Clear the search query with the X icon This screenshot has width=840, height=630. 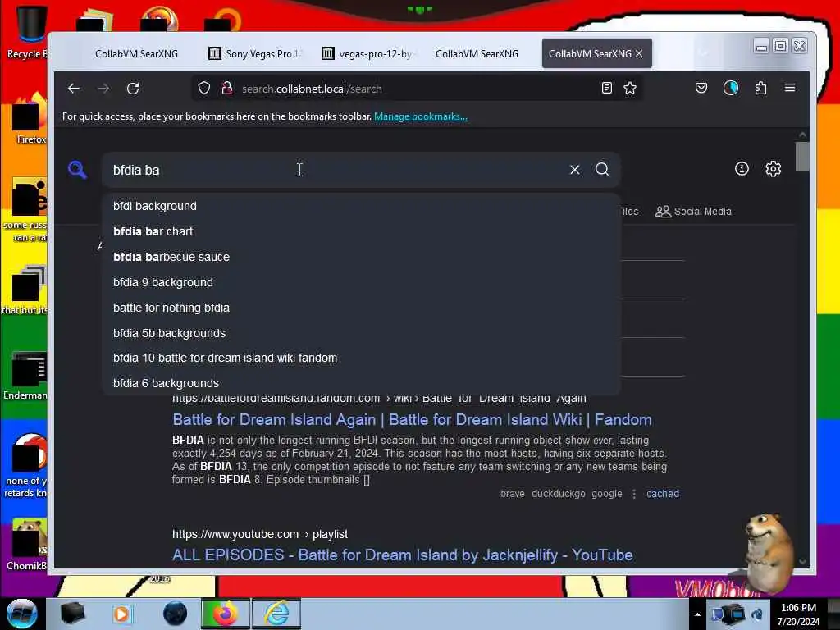pos(575,170)
